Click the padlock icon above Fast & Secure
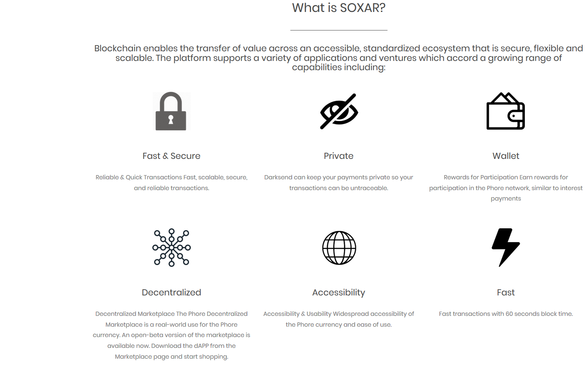588x366 pixels. (171, 111)
